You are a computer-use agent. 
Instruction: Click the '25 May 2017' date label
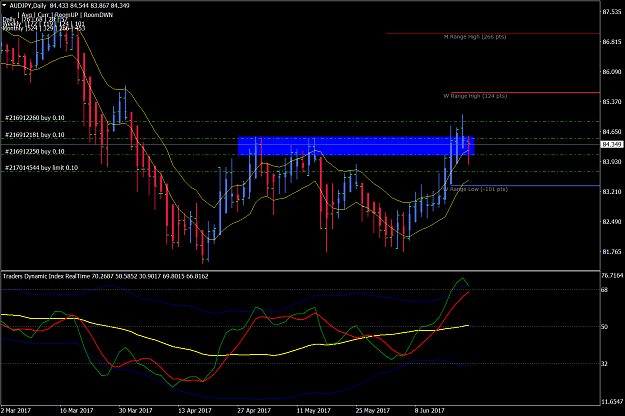tap(373, 410)
